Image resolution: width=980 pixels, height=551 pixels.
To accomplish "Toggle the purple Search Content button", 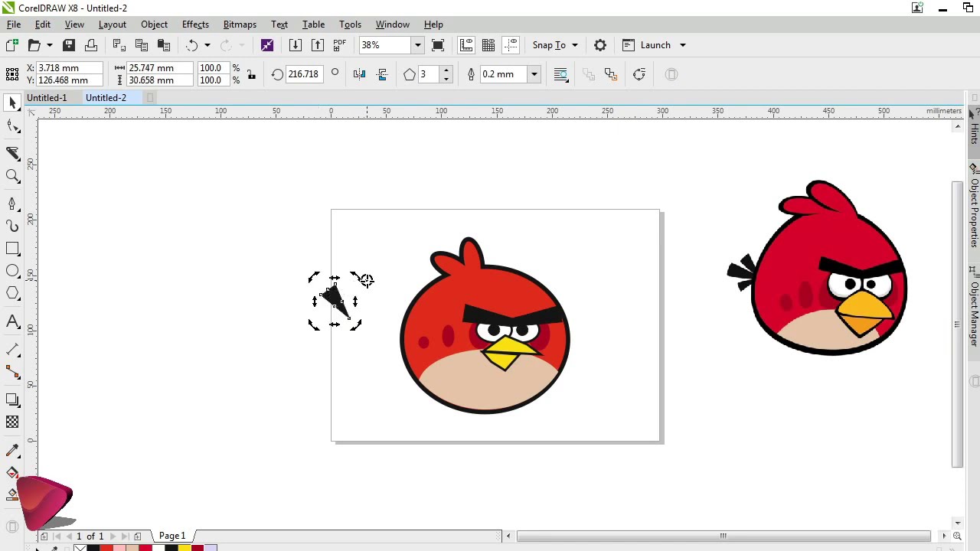I will coord(267,45).
